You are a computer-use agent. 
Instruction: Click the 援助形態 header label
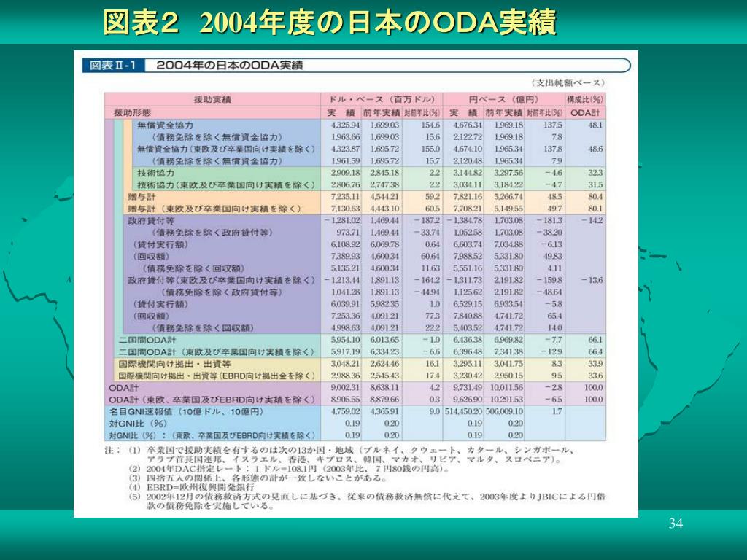(132, 113)
